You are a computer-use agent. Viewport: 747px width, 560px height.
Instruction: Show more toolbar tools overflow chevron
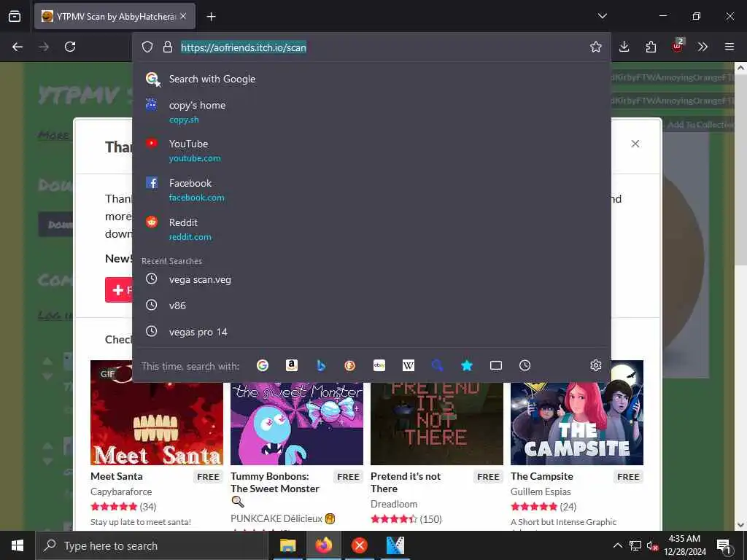click(703, 47)
